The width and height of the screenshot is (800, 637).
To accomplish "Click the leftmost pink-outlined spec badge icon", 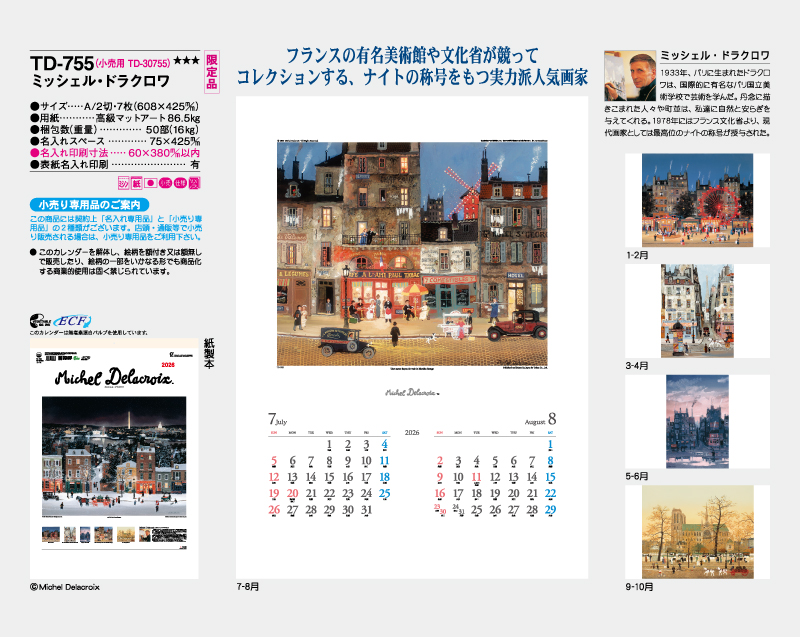I will (123, 183).
